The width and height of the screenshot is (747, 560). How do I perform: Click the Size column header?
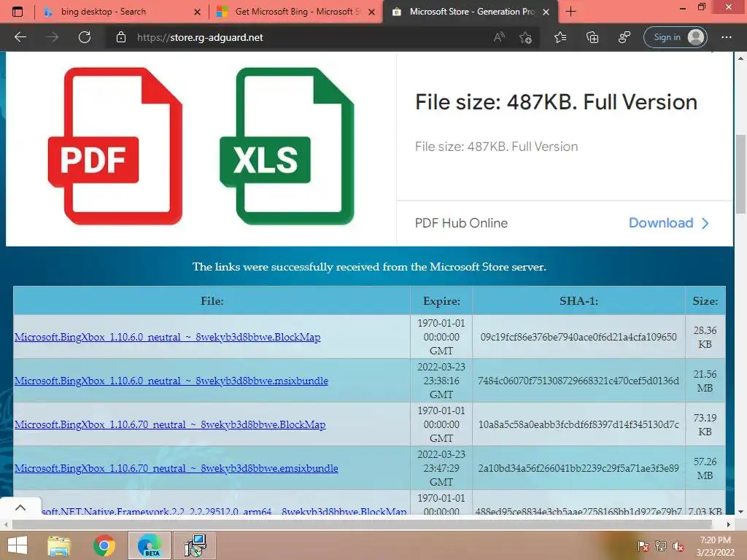coord(705,300)
